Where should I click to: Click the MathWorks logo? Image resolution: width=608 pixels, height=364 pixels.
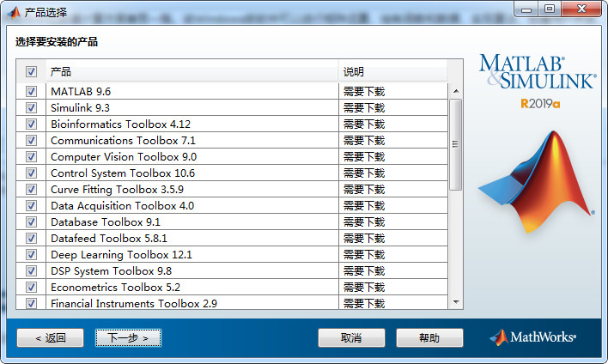click(x=533, y=337)
